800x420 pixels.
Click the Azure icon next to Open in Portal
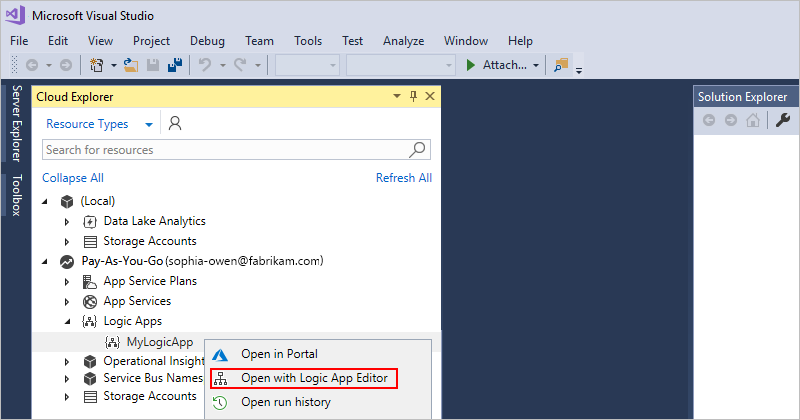coord(220,355)
